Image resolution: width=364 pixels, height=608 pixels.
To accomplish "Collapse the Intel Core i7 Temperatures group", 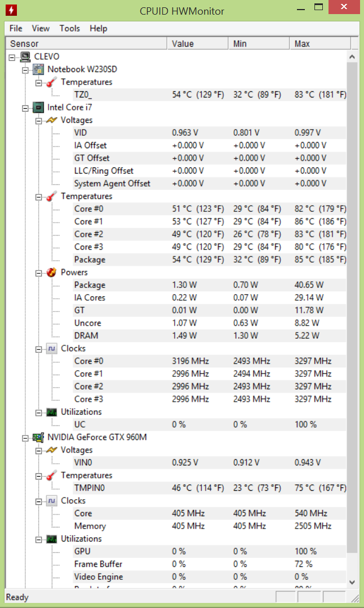I will point(38,197).
